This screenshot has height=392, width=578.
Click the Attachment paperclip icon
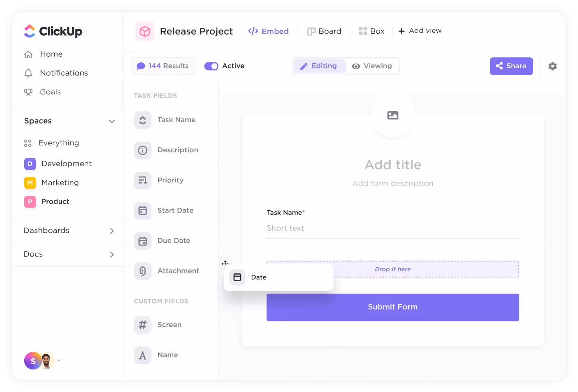point(142,271)
